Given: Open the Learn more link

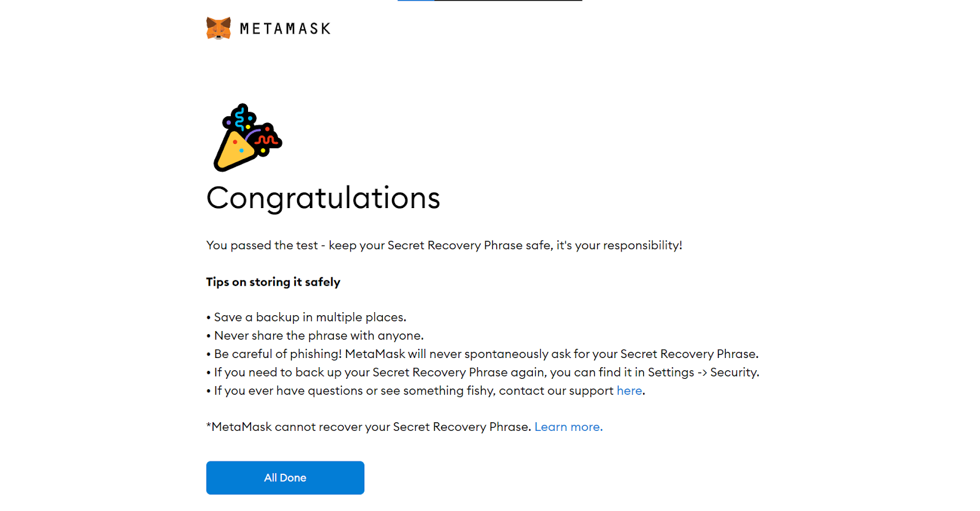Looking at the screenshot, I should click(x=568, y=427).
